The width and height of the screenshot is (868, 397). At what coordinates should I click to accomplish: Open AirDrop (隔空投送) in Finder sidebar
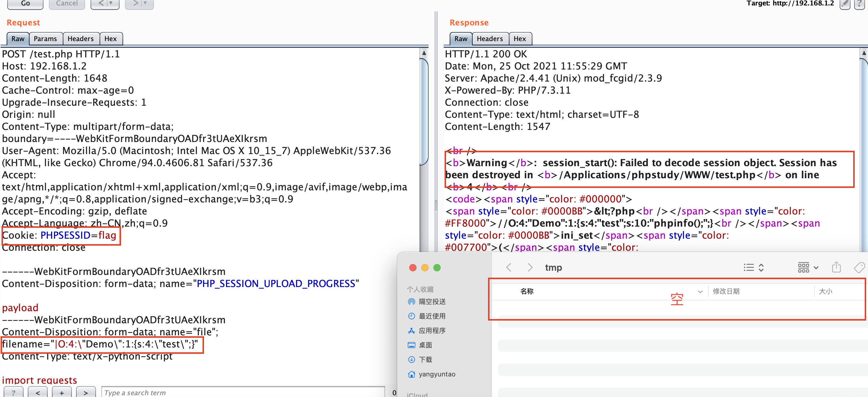[x=432, y=302]
